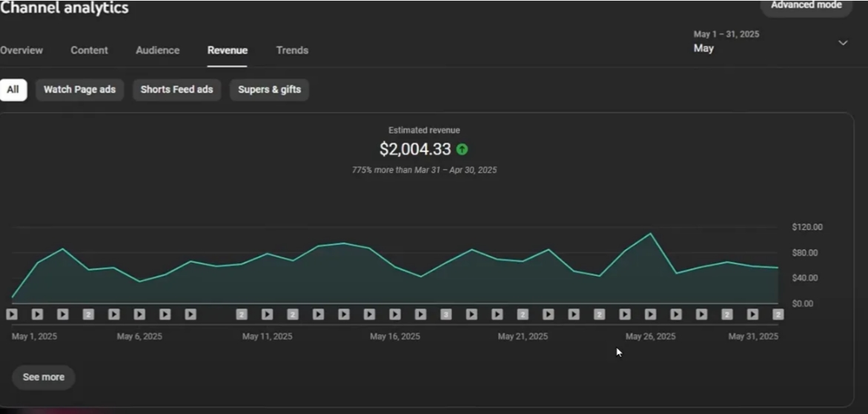868x414 pixels.
Task: Open Advanced mode
Action: point(806,5)
